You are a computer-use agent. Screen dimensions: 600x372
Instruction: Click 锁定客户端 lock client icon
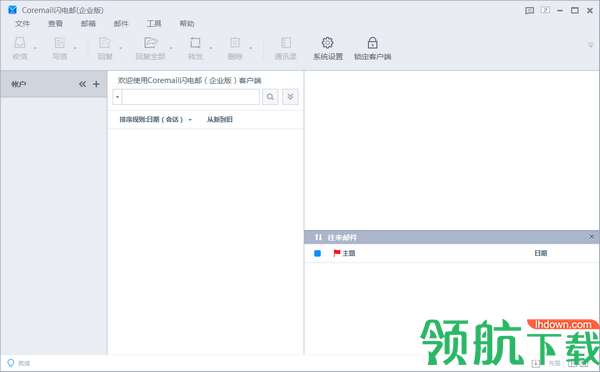(372, 42)
